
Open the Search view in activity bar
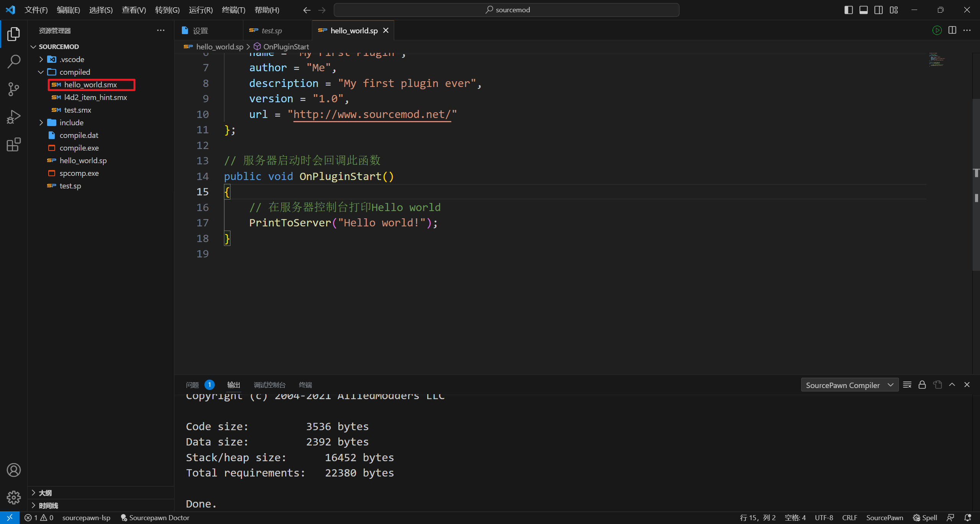13,62
